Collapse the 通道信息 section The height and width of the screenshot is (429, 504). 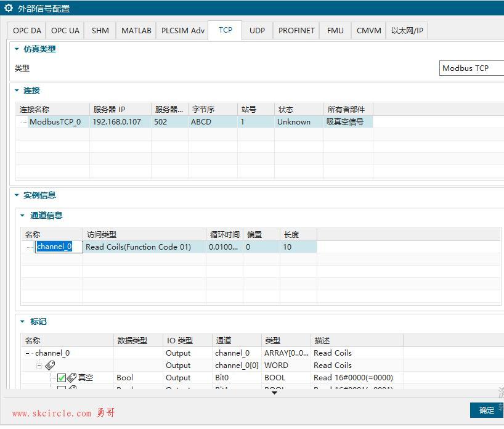[22, 216]
